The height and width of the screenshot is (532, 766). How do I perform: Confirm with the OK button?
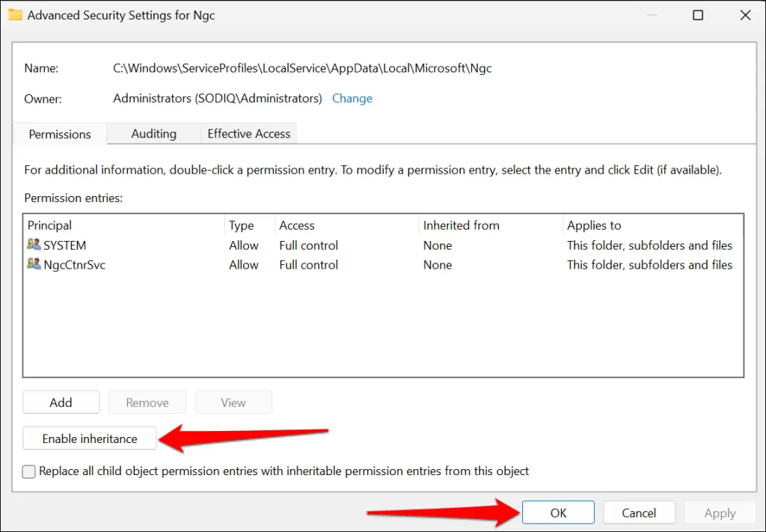click(558, 513)
